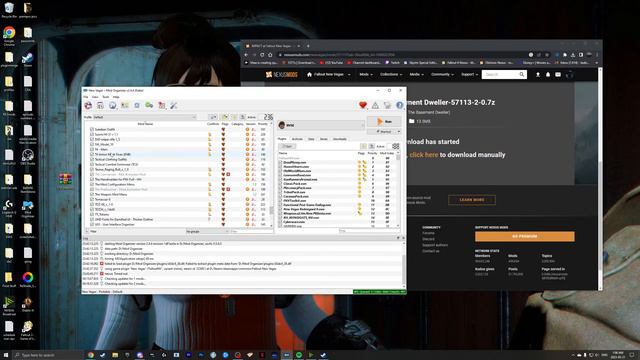Toggle checkbox for LonesomeRoad.esm plugin

pyautogui.click(x=280, y=175)
